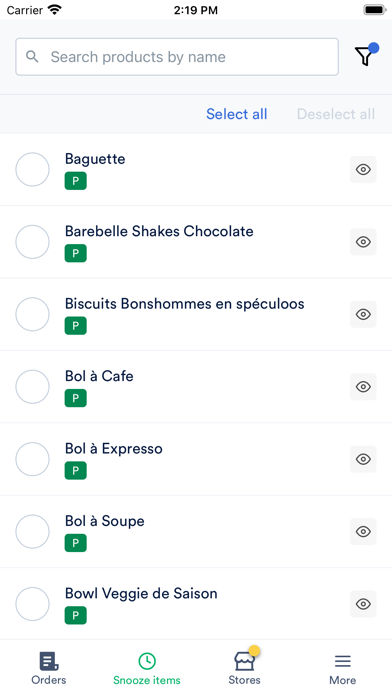Image resolution: width=392 pixels, height=696 pixels.
Task: Toggle the eye icon for Baguette
Action: pyautogui.click(x=363, y=169)
